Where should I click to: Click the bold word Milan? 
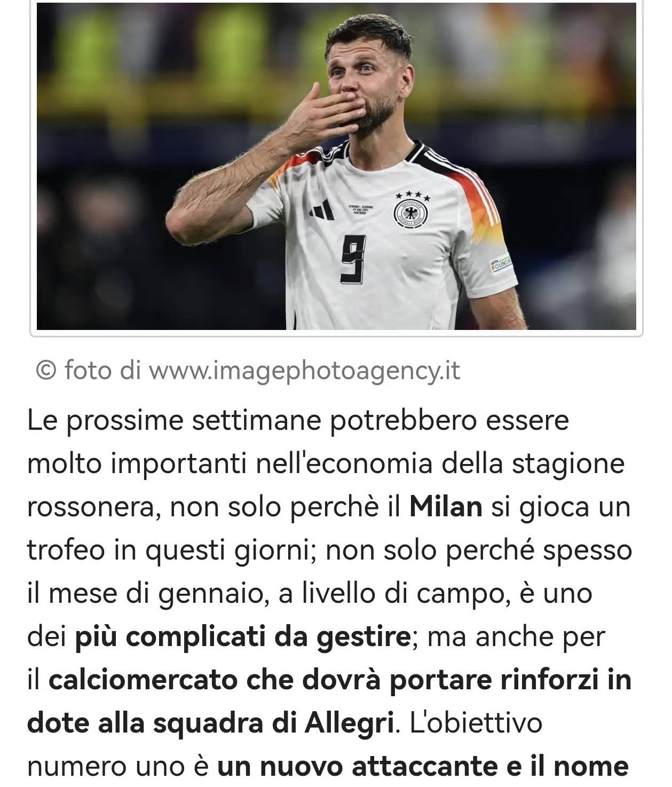(446, 507)
